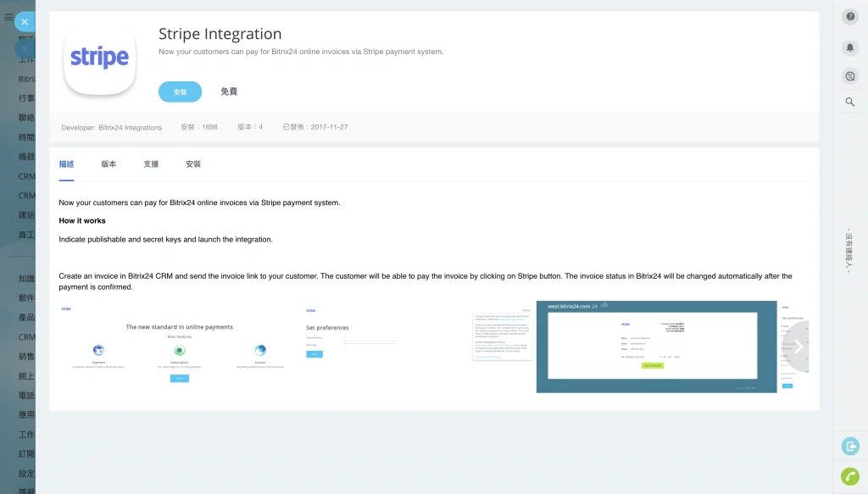Open the chat search icon below bell
The image size is (868, 494).
[850, 76]
